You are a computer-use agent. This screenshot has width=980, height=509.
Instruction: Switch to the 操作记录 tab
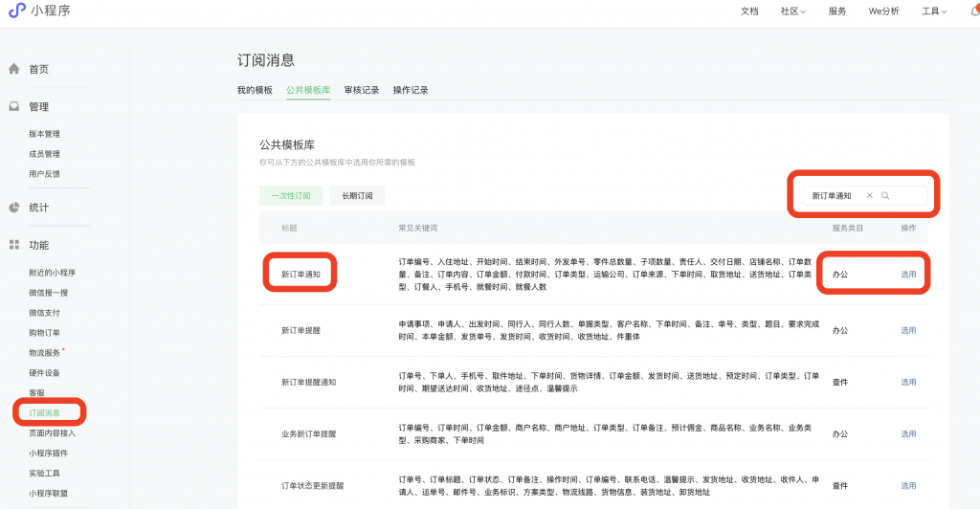pos(411,90)
